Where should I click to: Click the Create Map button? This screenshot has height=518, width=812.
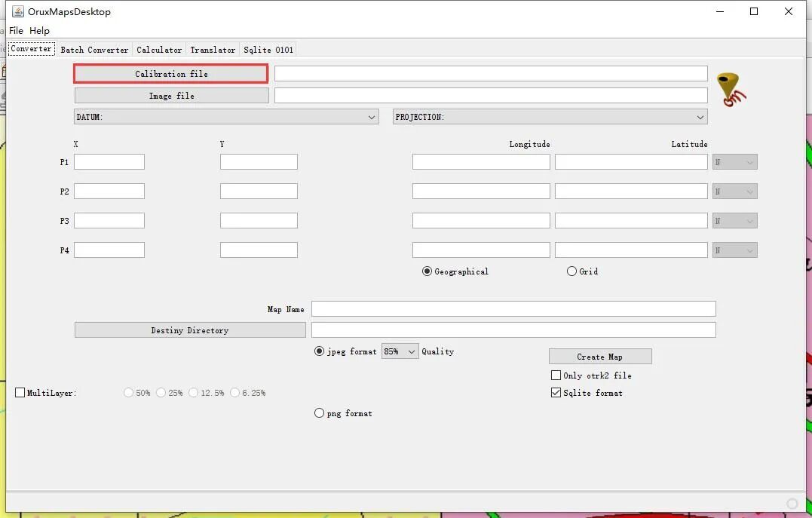tap(600, 357)
